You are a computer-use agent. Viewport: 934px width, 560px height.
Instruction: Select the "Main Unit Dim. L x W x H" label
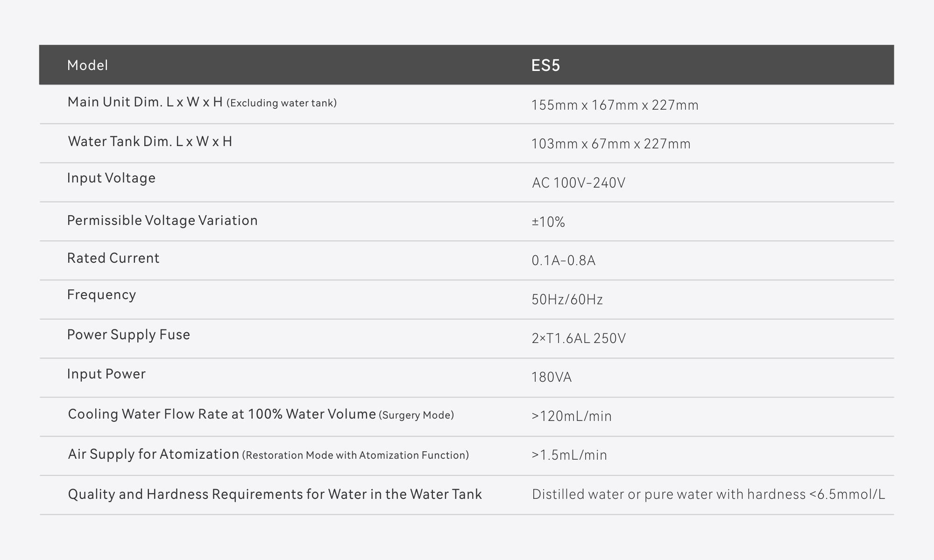145,102
